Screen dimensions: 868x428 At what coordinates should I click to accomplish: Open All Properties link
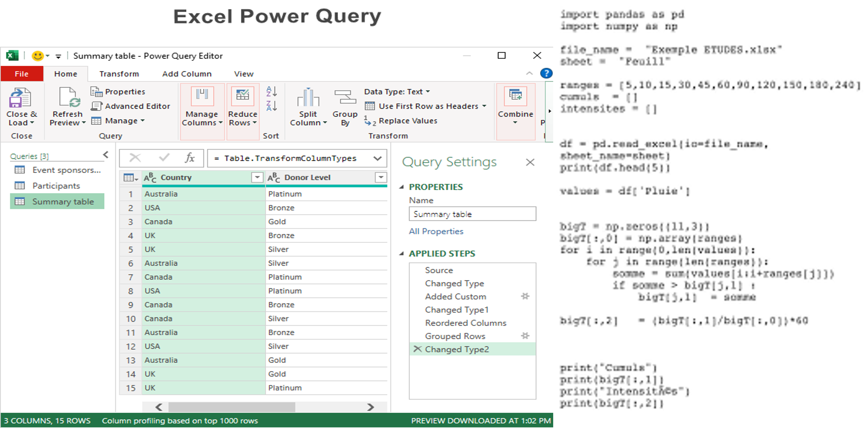[x=436, y=231]
